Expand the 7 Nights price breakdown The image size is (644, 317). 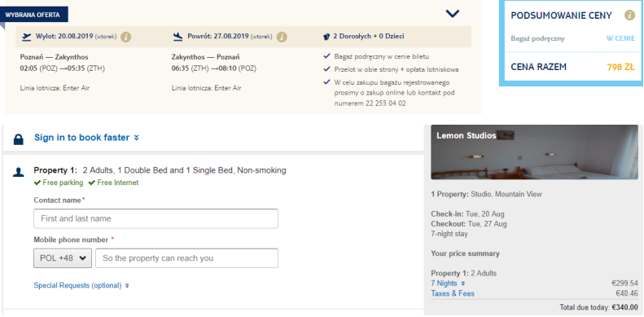(448, 284)
